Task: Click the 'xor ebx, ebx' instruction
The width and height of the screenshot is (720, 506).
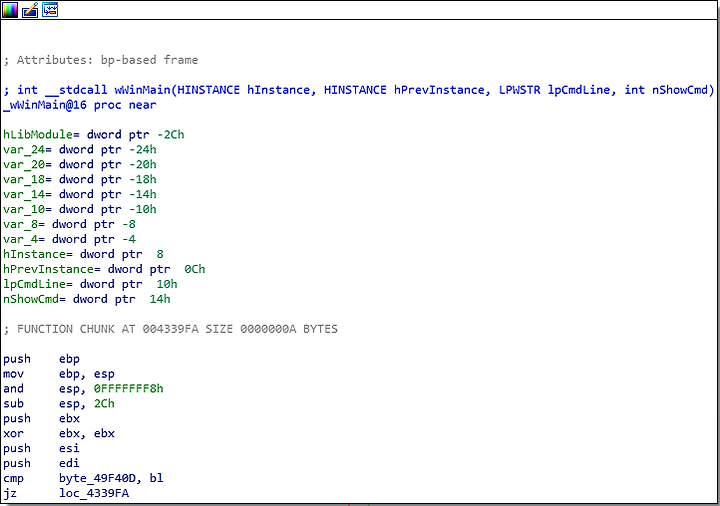Action: coord(59,434)
